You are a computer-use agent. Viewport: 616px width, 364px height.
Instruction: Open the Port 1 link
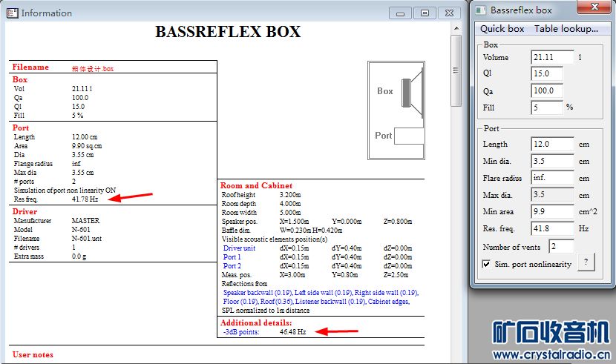pos(232,257)
